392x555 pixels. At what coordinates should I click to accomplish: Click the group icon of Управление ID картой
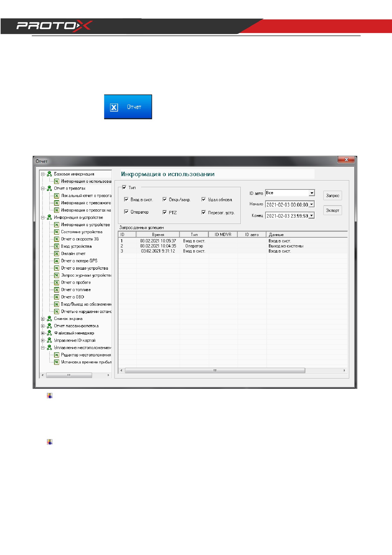(x=49, y=340)
